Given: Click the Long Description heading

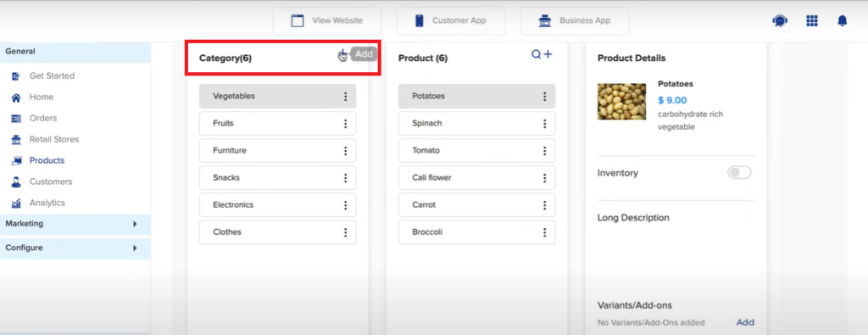Looking at the screenshot, I should (x=633, y=218).
